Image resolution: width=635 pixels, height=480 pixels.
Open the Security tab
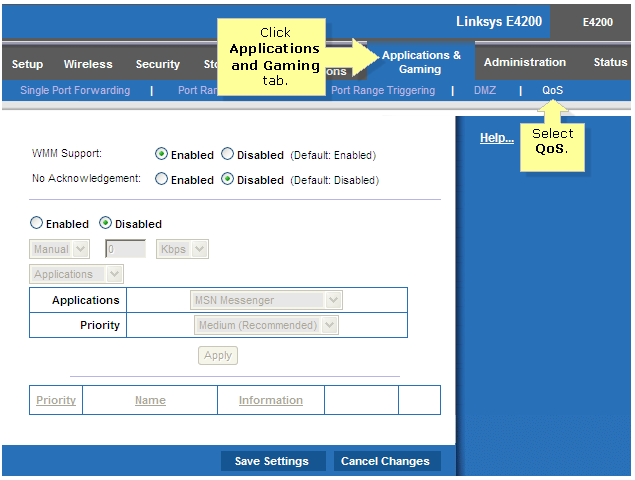[x=158, y=64]
